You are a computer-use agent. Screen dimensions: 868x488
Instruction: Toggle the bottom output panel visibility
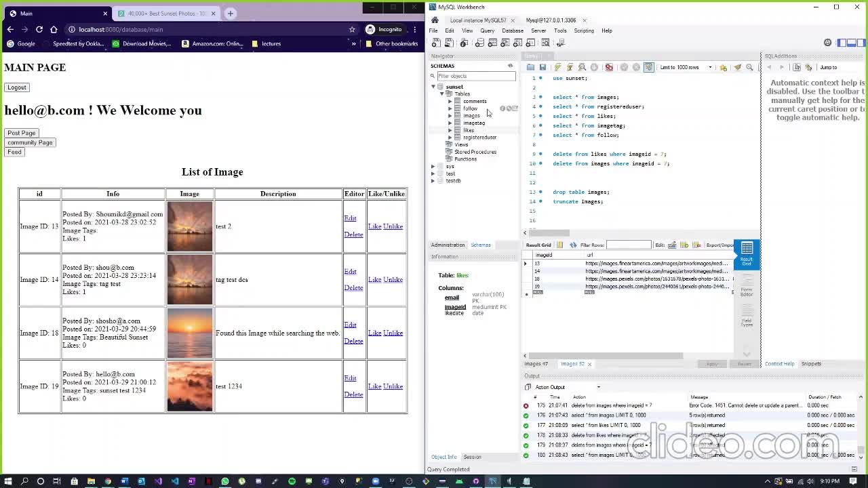coord(850,43)
